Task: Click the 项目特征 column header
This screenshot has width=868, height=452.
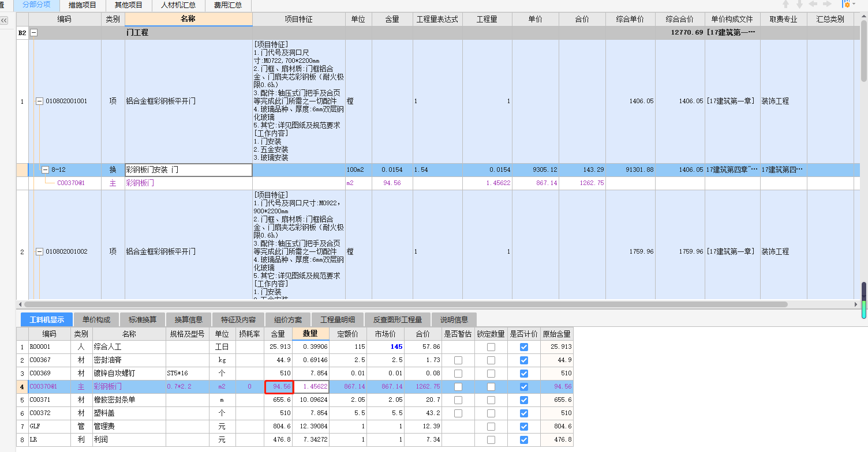Action: click(x=298, y=19)
